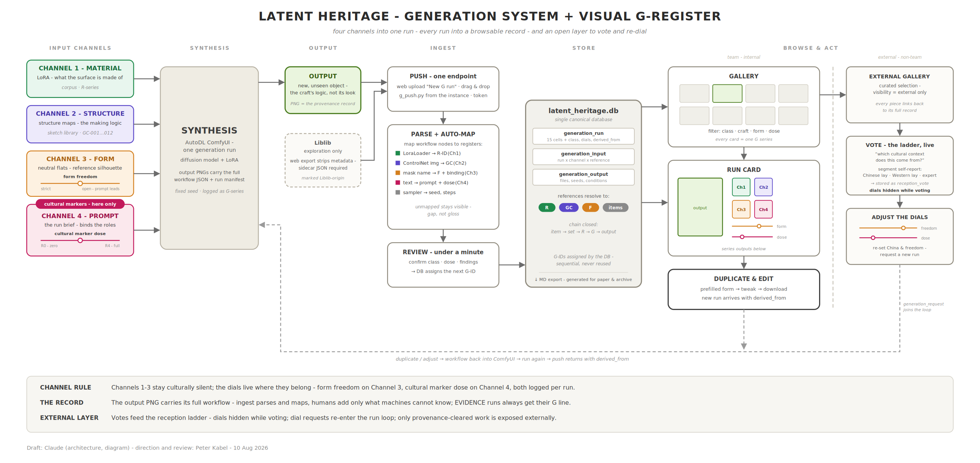Click the Channel 1 - Material box
This screenshot has width=980, height=463.
(x=80, y=79)
